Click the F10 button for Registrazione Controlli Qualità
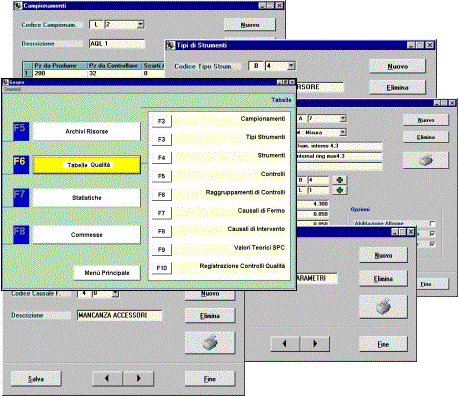 click(162, 268)
